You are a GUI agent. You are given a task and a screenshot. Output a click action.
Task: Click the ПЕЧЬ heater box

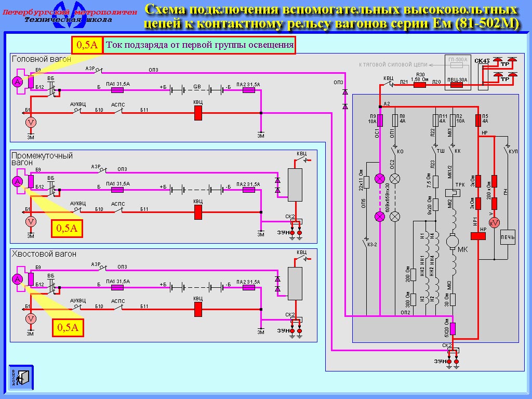508,237
